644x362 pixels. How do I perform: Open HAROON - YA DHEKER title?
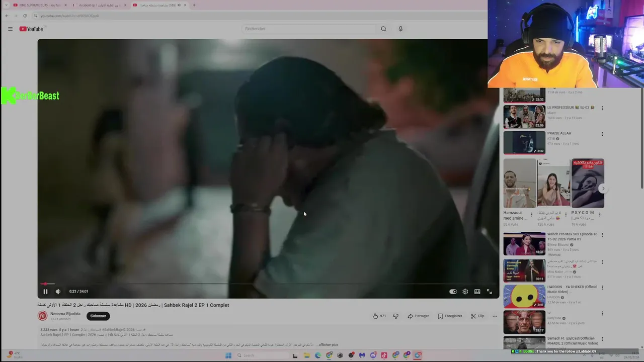pos(572,289)
